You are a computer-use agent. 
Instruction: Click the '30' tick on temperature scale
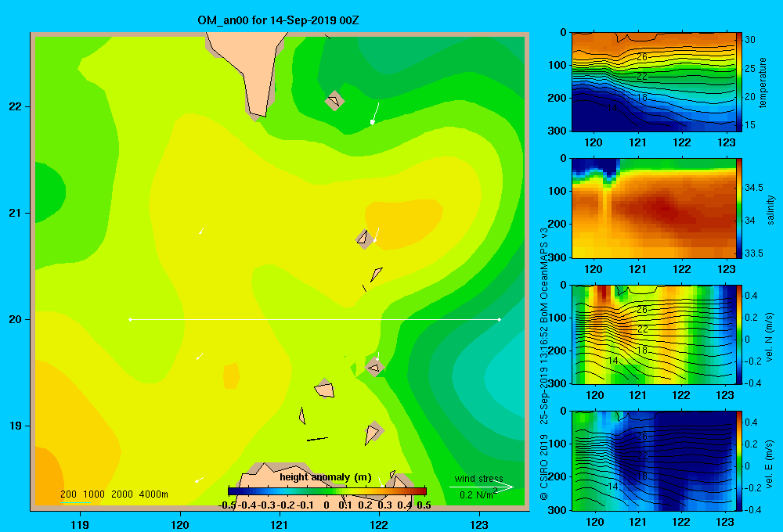[x=750, y=39]
